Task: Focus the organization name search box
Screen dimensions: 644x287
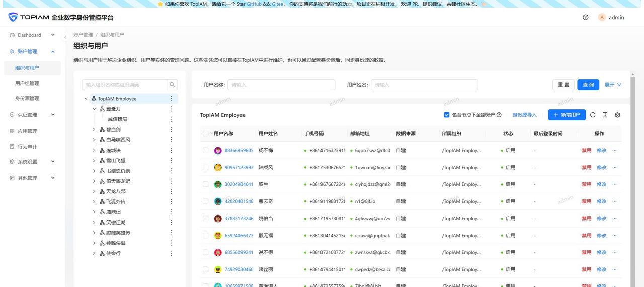Action: pos(124,85)
